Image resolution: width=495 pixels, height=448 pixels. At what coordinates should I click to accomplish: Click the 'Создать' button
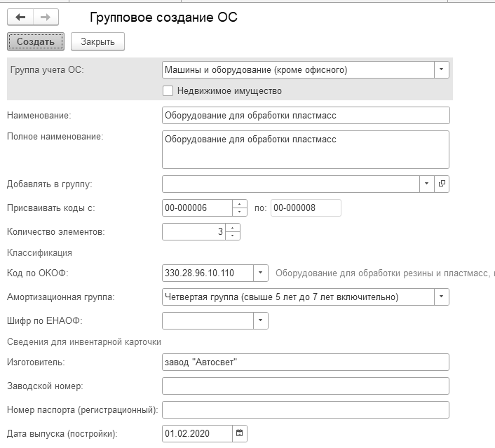(36, 41)
